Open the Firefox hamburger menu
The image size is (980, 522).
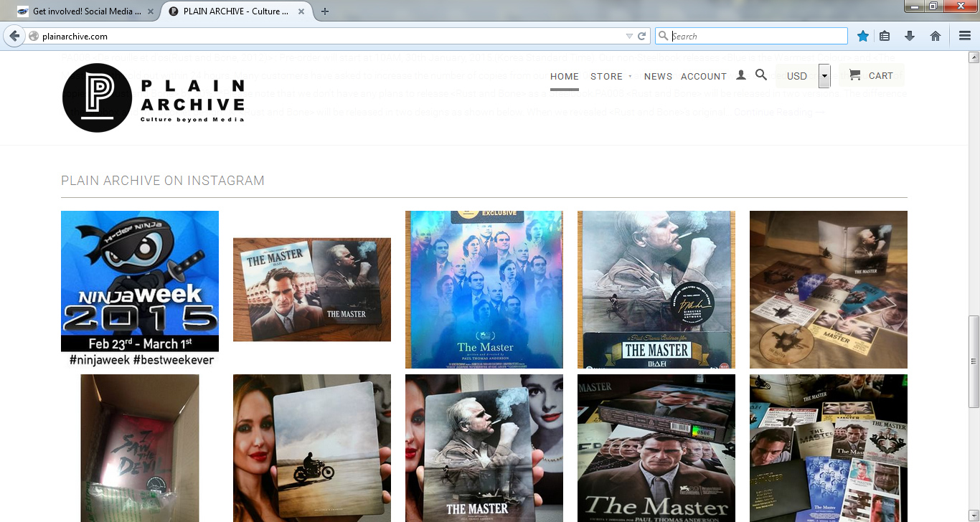pos(965,36)
